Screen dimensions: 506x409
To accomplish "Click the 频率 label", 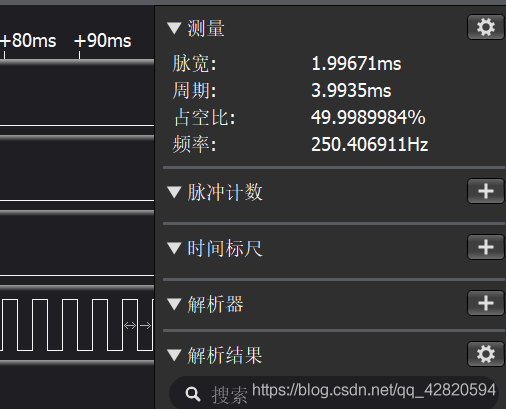I will (194, 145).
